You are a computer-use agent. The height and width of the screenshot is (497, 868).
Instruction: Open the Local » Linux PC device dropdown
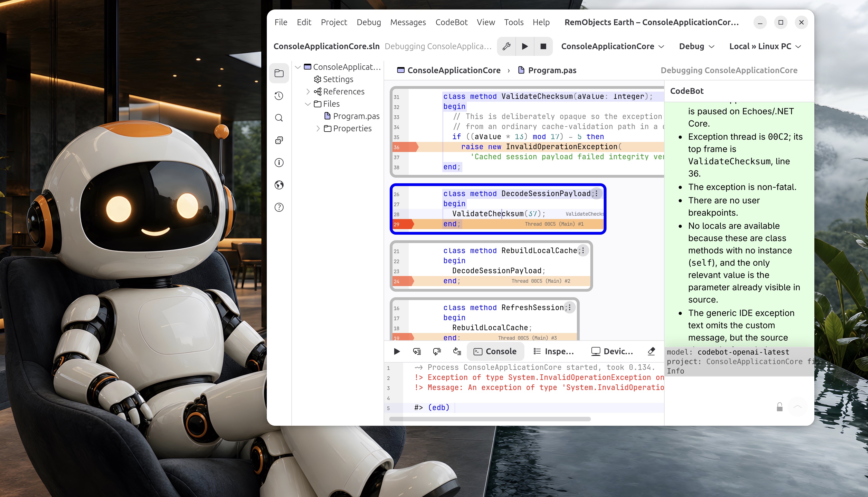[765, 46]
